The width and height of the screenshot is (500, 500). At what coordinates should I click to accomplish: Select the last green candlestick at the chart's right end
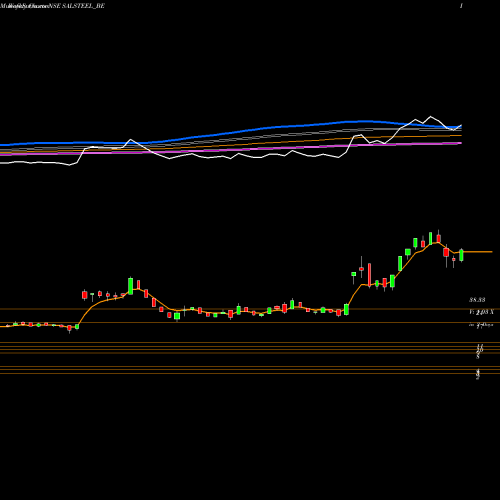tap(461, 255)
